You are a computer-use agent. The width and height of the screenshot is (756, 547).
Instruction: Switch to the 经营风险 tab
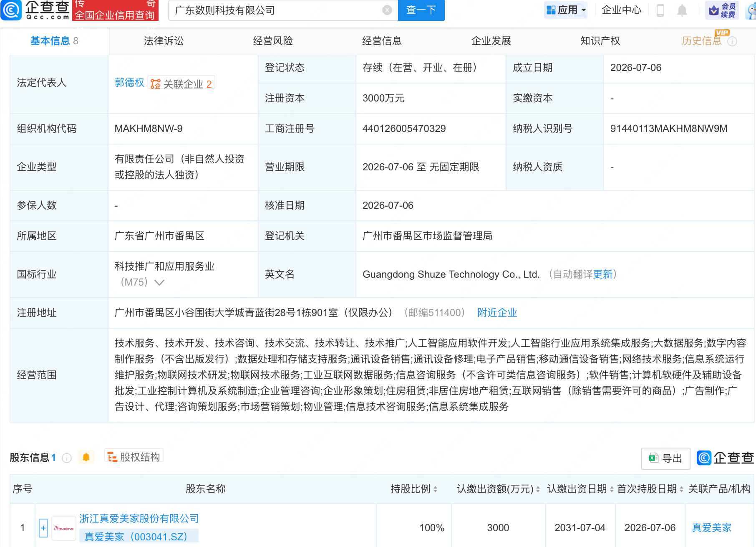click(273, 41)
